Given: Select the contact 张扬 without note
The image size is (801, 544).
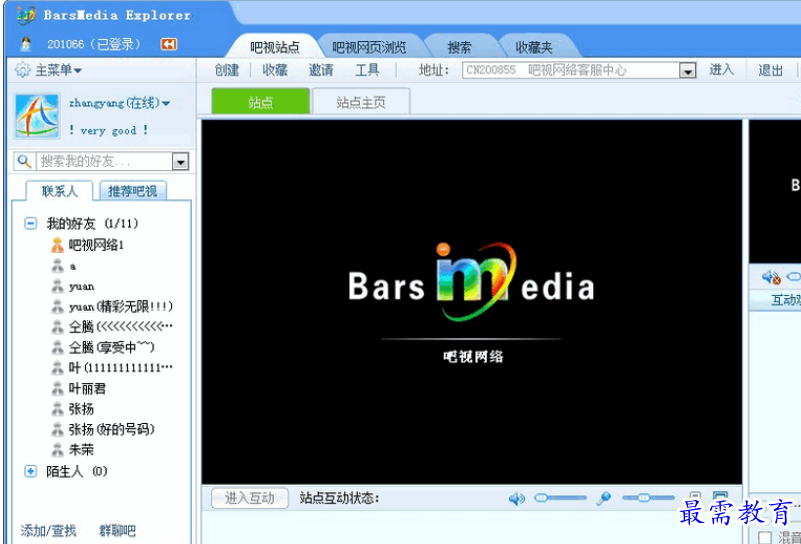Looking at the screenshot, I should coord(81,409).
